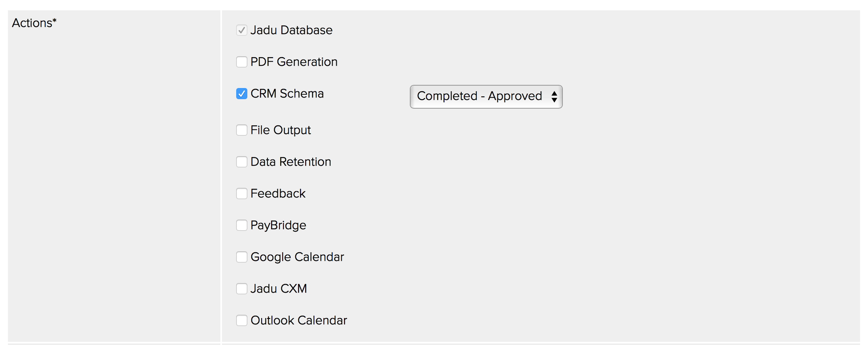Click the 'PDF Generation' label text
Image resolution: width=868 pixels, height=345 pixels.
[294, 62]
